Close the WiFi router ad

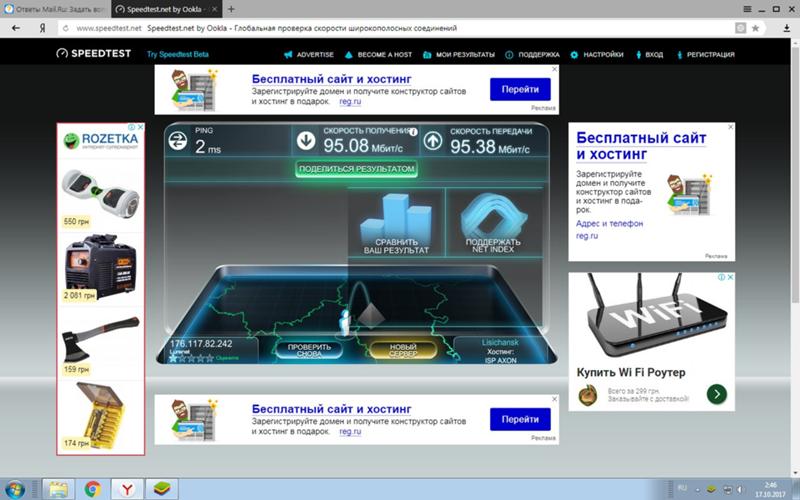click(730, 277)
